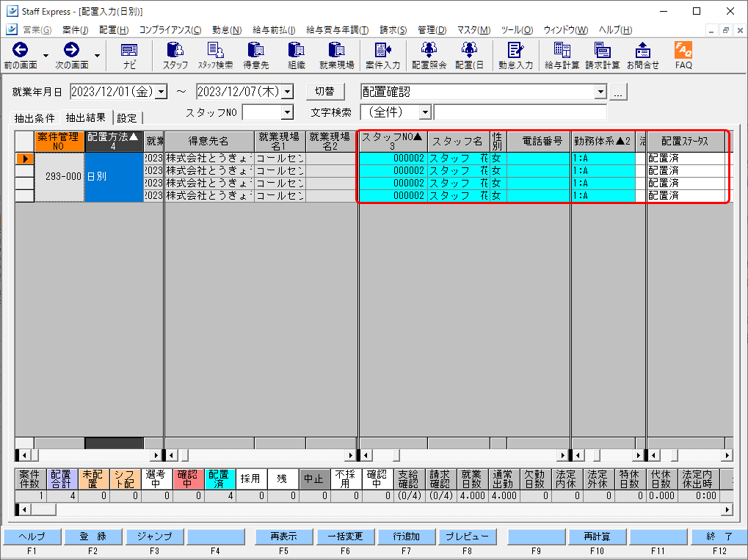This screenshot has height=560, width=748.
Task: Select the blue 日別 cell
Action: (114, 176)
